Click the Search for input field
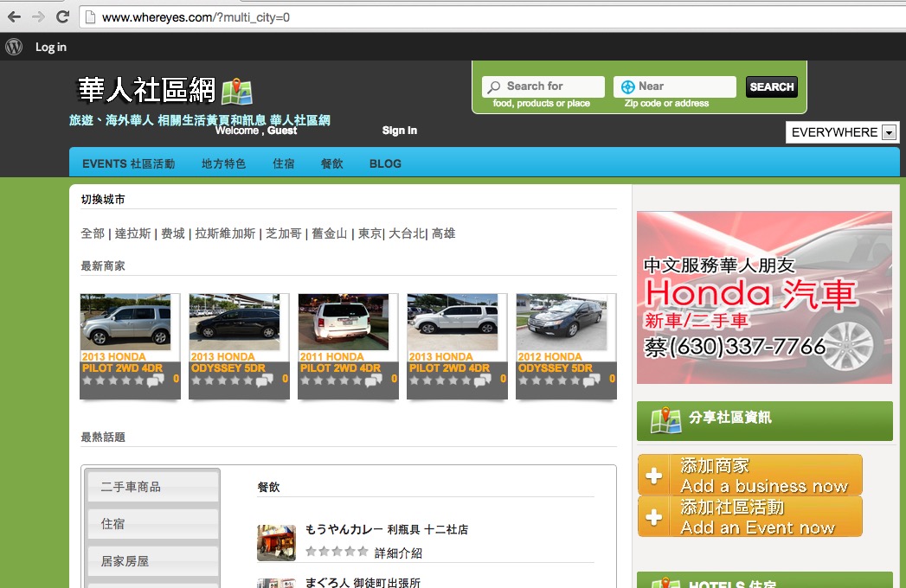This screenshot has width=906, height=588. click(x=543, y=86)
